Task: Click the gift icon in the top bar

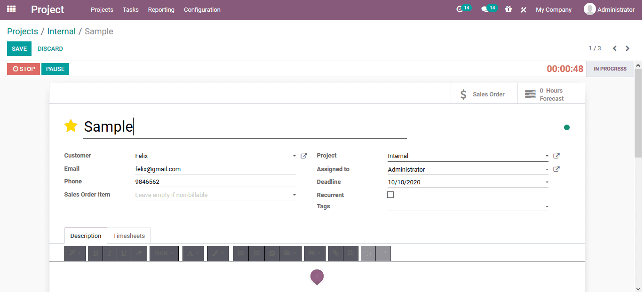Action: [x=509, y=9]
